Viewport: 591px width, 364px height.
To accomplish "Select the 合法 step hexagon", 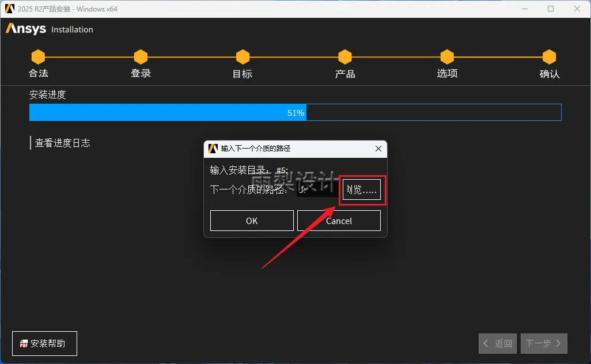I will [38, 57].
